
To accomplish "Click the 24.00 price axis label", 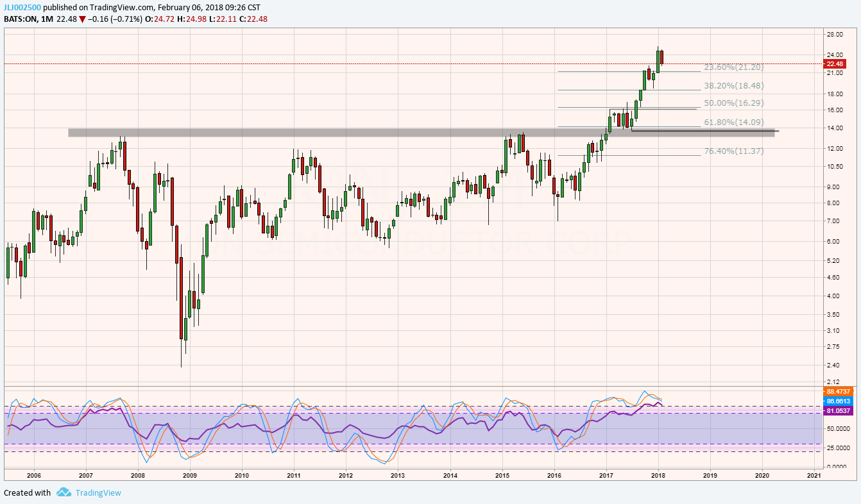I will (835, 55).
